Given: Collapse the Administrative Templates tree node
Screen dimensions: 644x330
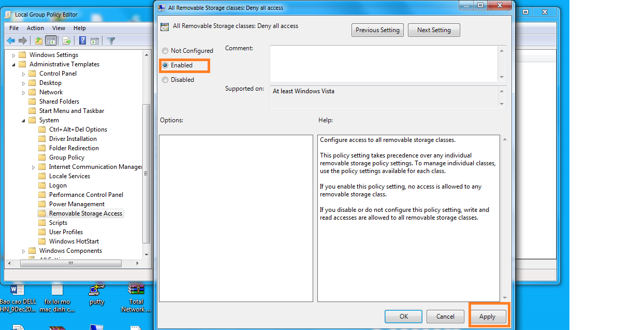Looking at the screenshot, I should click(14, 64).
